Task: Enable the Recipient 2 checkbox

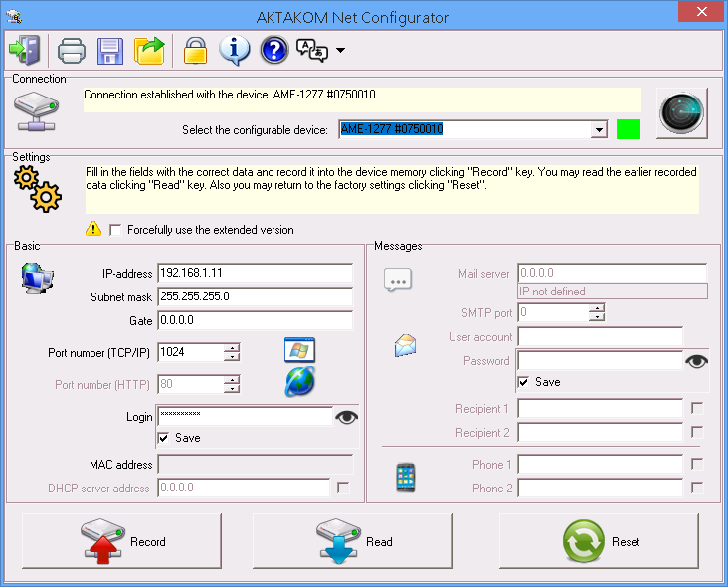Action: [x=697, y=433]
